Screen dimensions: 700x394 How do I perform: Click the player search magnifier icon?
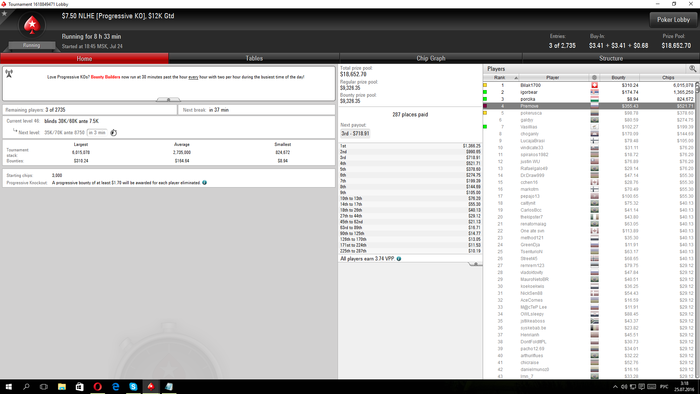click(692, 69)
